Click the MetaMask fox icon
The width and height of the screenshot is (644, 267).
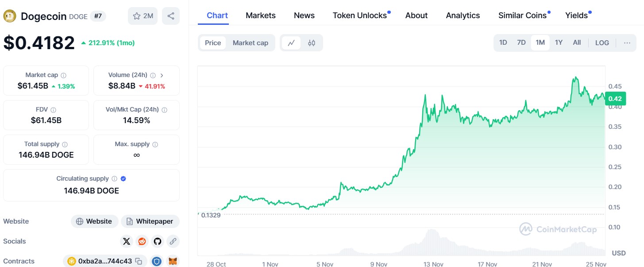tap(174, 261)
